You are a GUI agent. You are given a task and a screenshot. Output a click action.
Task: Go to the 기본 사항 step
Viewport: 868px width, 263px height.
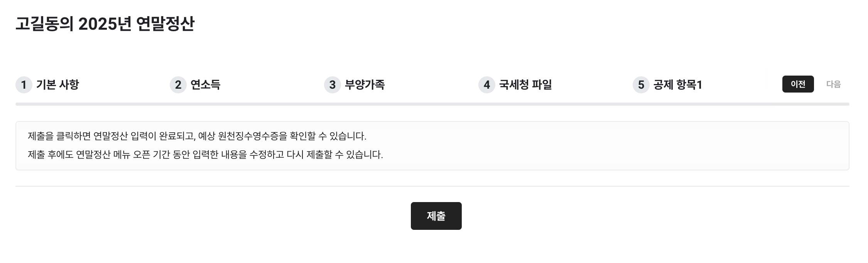tap(57, 85)
